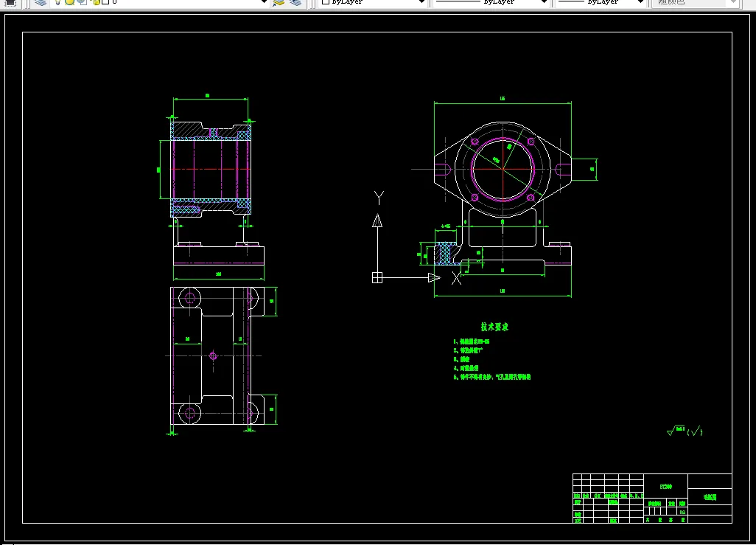756x545 pixels.
Task: Click the title block drawing name cell
Action: [665, 486]
